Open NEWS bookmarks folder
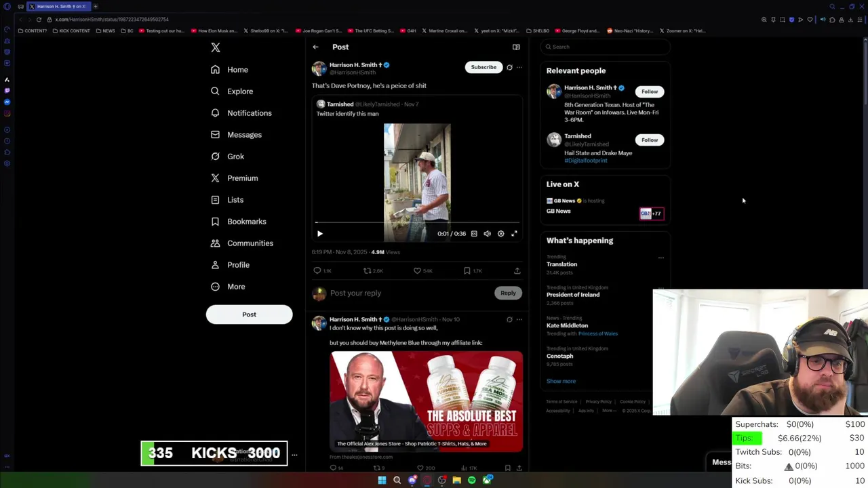Image resolution: width=868 pixels, height=488 pixels. (105, 31)
